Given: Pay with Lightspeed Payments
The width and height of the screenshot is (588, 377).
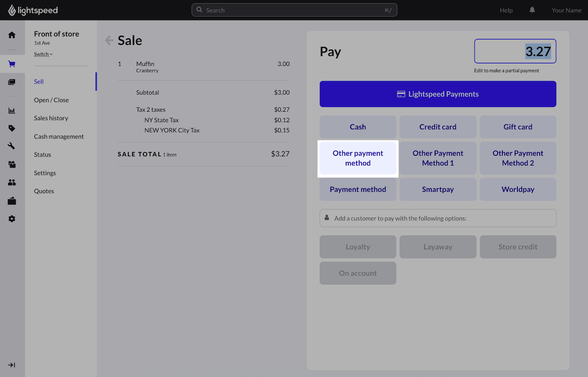Looking at the screenshot, I should (x=438, y=94).
